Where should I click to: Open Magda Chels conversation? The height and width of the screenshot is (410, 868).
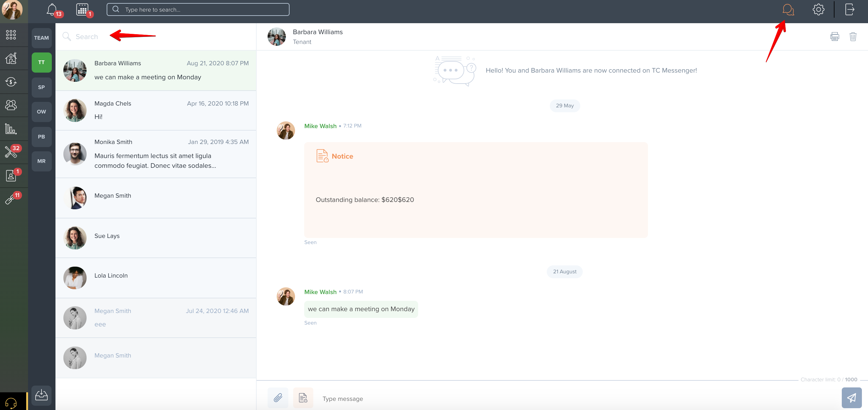156,110
